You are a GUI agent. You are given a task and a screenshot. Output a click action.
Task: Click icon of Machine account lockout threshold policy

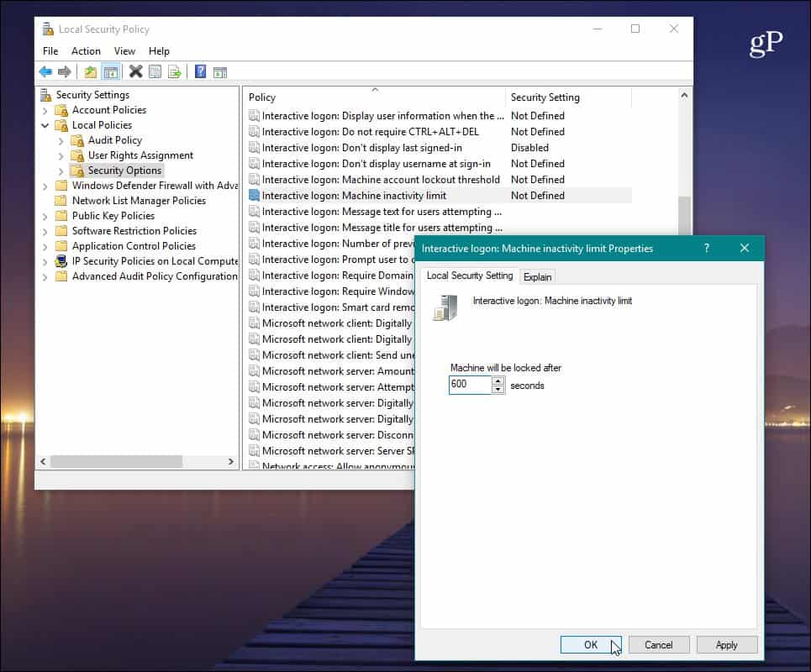coord(254,180)
